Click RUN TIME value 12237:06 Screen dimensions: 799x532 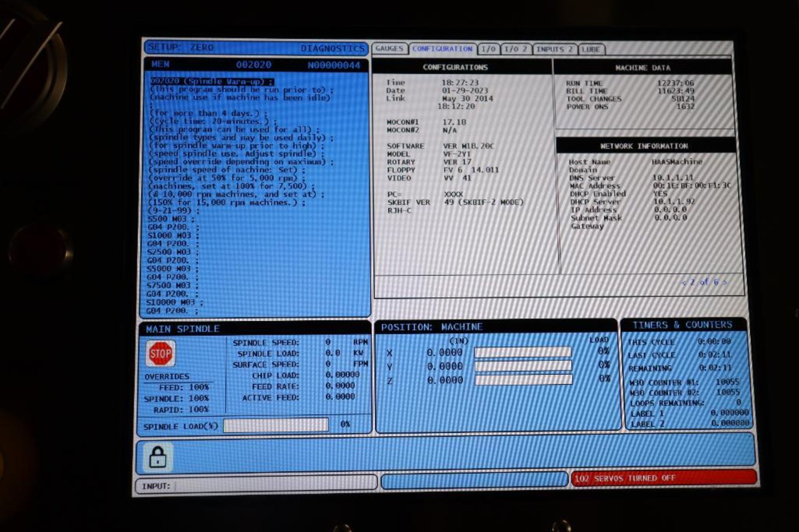pyautogui.click(x=675, y=83)
